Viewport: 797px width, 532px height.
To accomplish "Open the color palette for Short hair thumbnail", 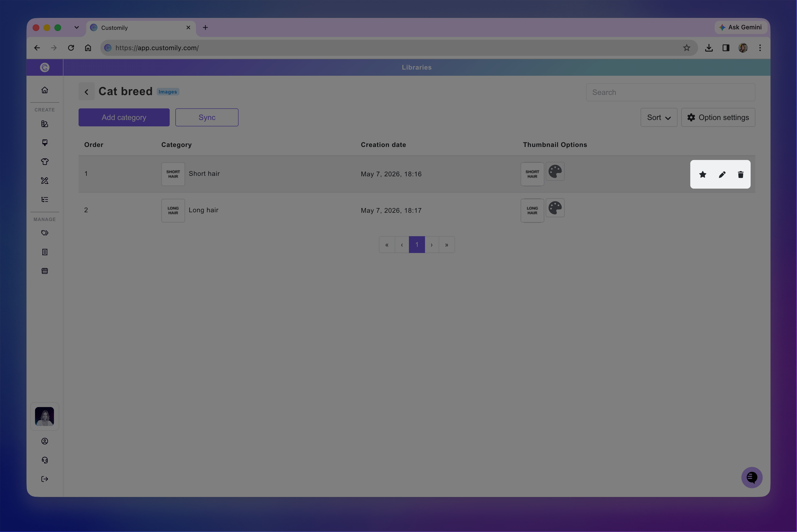I will (x=555, y=172).
